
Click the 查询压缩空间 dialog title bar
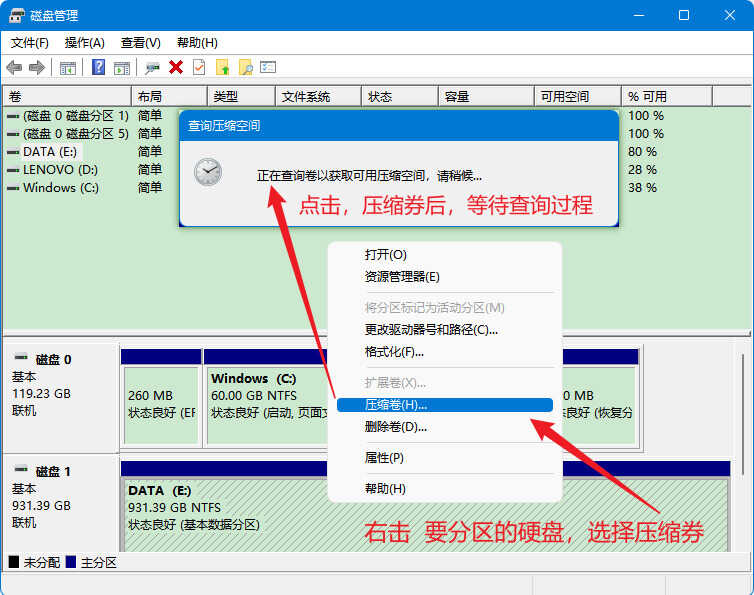[399, 126]
